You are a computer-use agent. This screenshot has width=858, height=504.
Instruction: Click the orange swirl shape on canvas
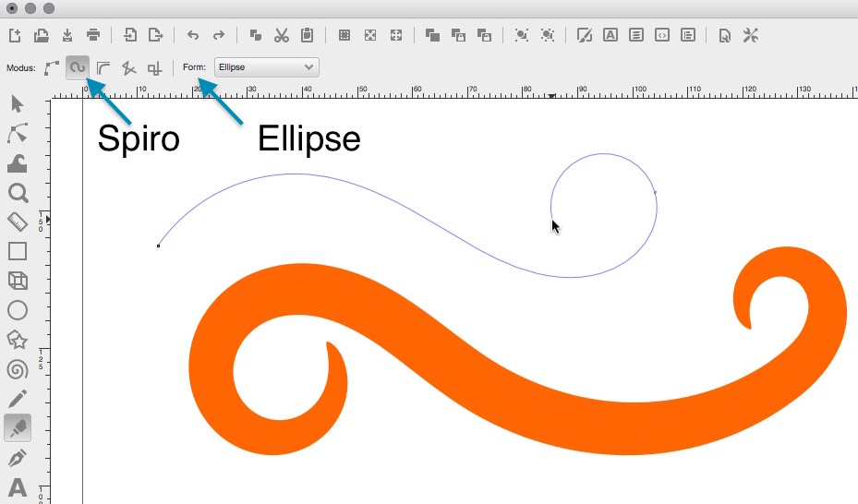click(517, 388)
